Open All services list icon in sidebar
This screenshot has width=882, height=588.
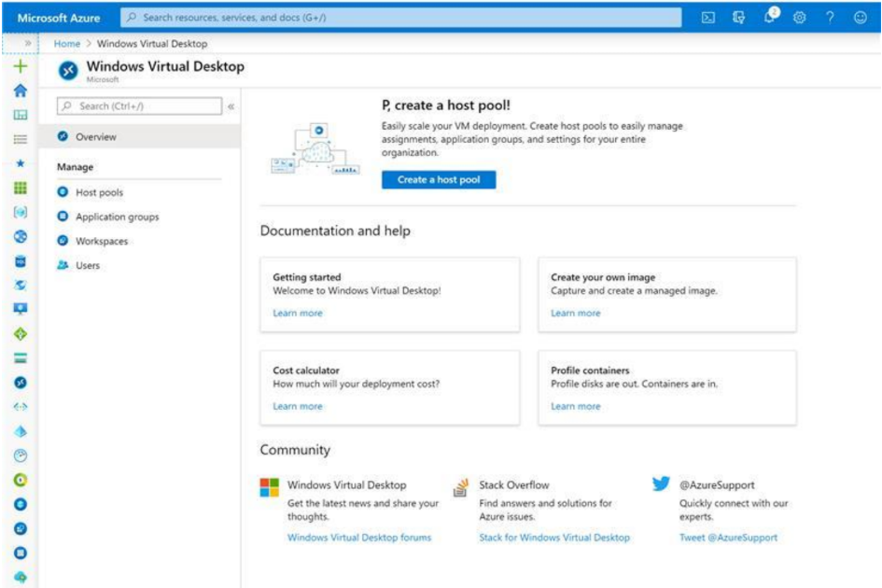point(20,139)
